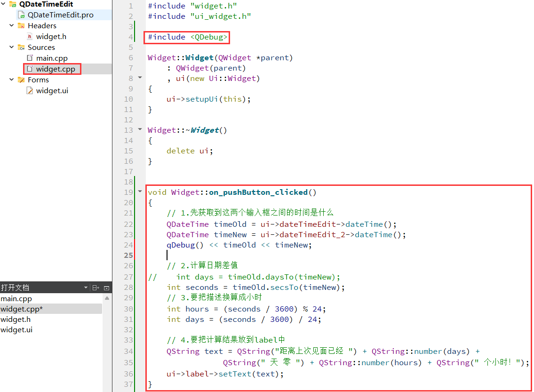Switch to main.cpp in open documents list

pyautogui.click(x=51, y=299)
